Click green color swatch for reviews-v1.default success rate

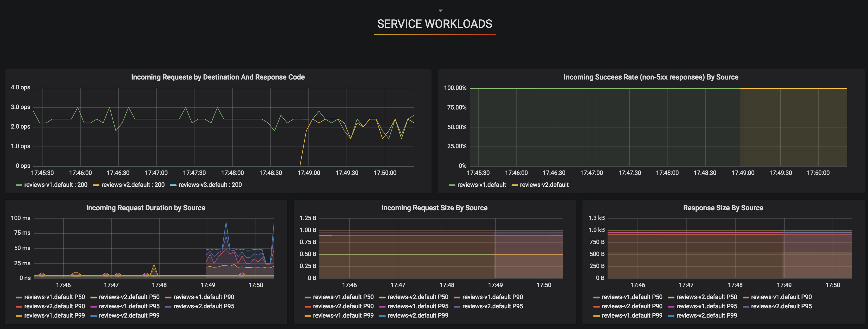(x=452, y=185)
